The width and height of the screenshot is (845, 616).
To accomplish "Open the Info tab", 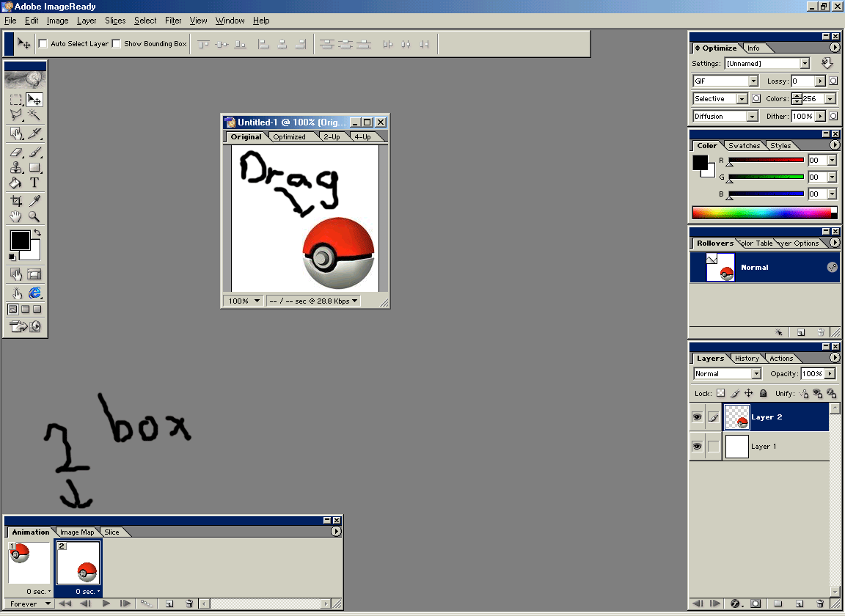I will click(753, 48).
